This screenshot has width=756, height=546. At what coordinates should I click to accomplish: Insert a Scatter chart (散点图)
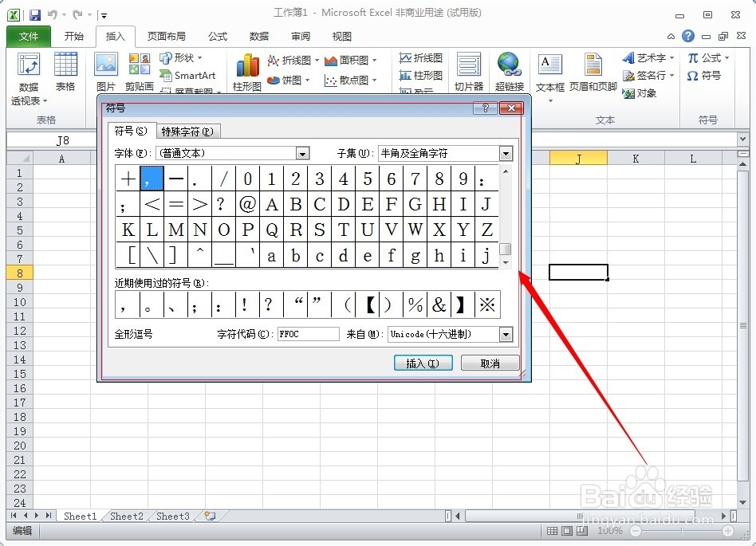coord(351,80)
